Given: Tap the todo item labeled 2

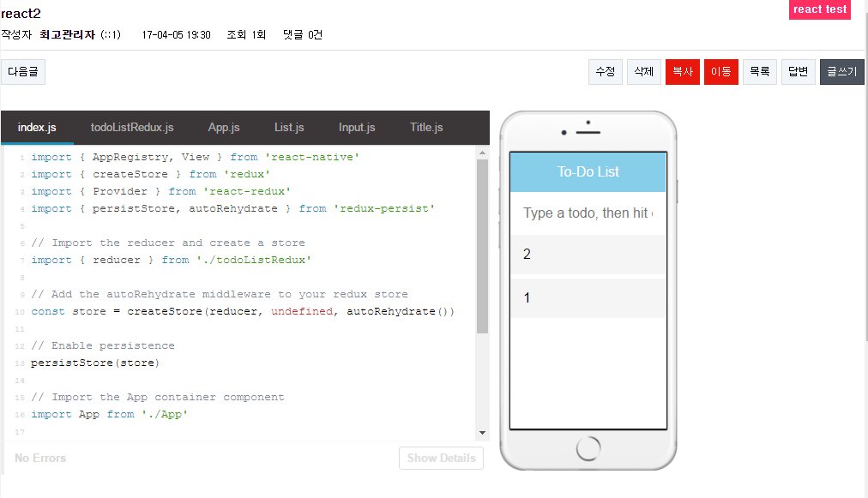Looking at the screenshot, I should pyautogui.click(x=588, y=255).
